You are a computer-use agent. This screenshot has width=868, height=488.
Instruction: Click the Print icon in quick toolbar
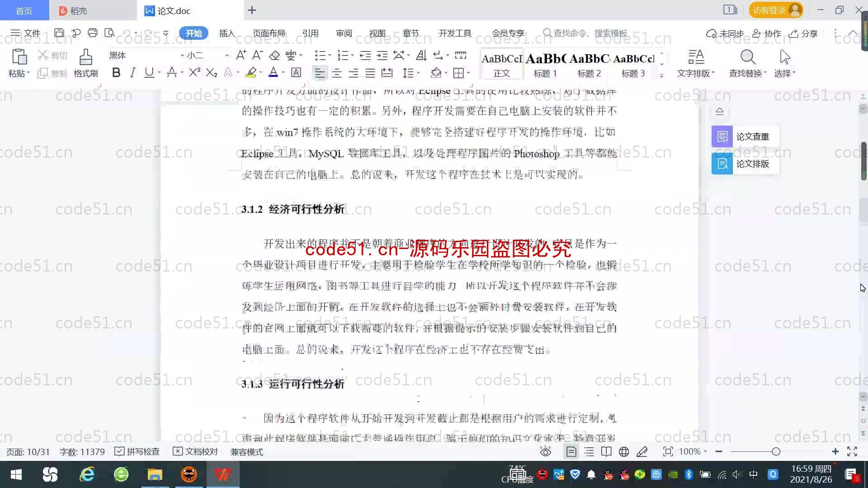coord(93,33)
